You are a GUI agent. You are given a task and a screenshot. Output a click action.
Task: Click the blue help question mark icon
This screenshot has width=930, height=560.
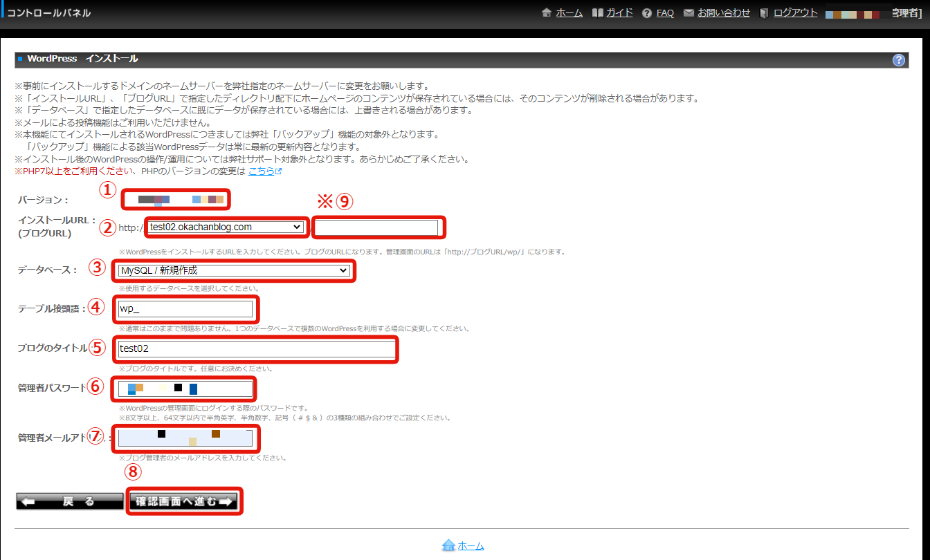point(899,60)
